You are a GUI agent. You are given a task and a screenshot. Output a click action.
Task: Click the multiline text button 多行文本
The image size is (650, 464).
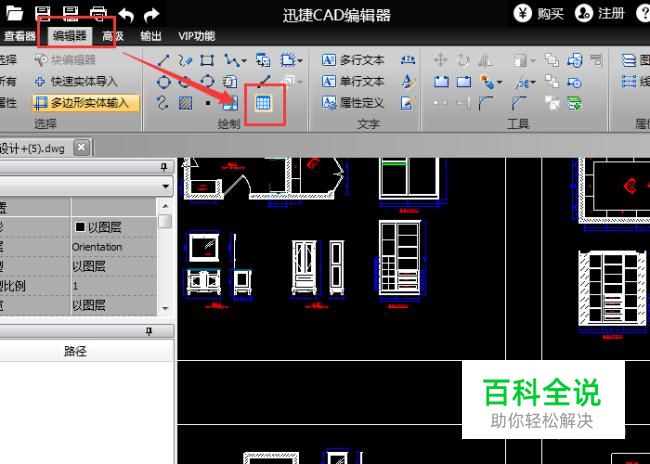353,60
